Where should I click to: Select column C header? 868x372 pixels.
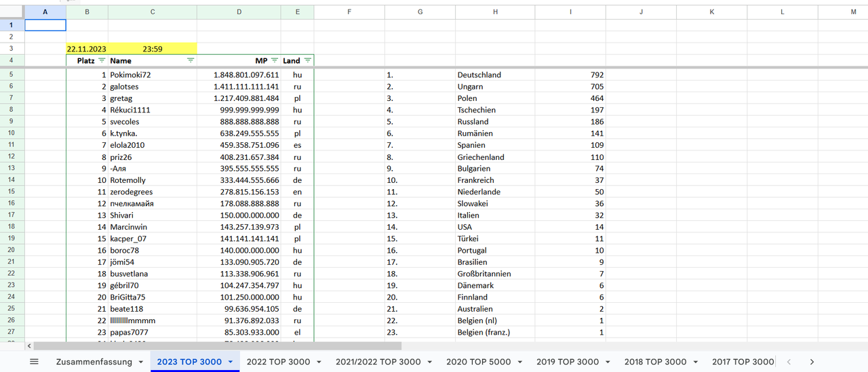(153, 12)
